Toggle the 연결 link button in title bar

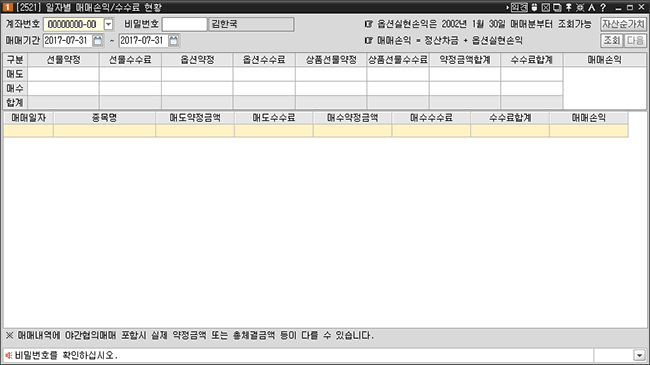(x=519, y=7)
